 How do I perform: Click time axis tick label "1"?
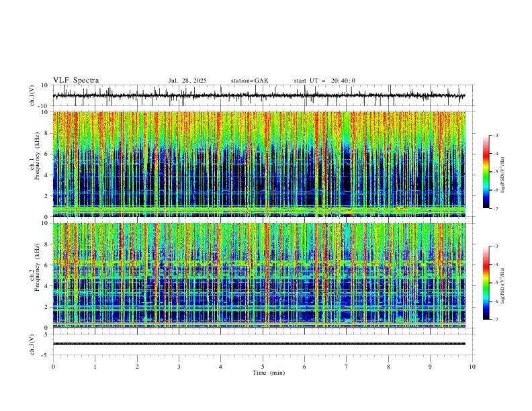[x=95, y=367]
